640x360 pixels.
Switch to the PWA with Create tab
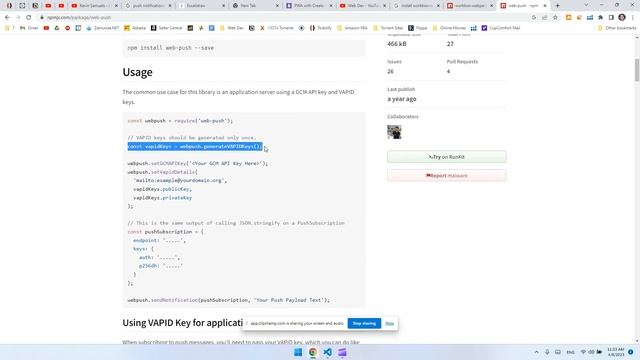(309, 6)
